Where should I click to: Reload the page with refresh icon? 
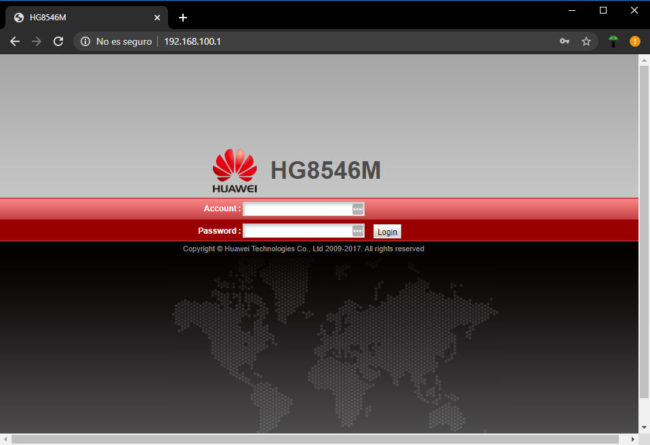[x=58, y=41]
